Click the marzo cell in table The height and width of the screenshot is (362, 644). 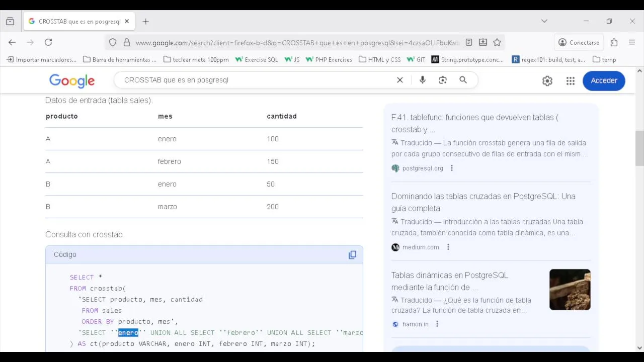click(x=167, y=207)
